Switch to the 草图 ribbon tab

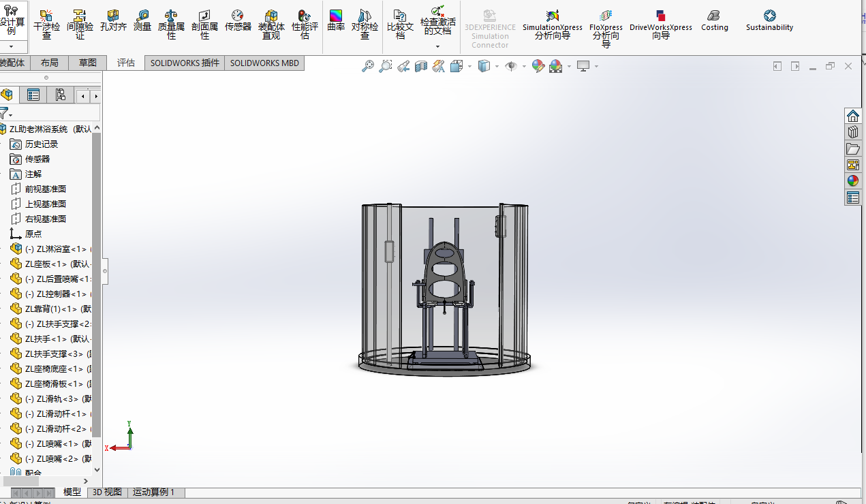(x=88, y=63)
